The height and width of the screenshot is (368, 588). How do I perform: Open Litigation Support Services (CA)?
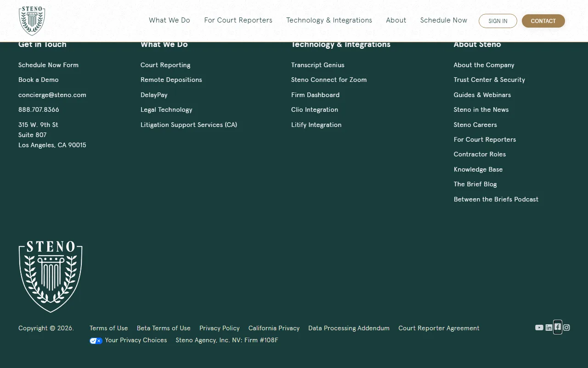coord(189,125)
